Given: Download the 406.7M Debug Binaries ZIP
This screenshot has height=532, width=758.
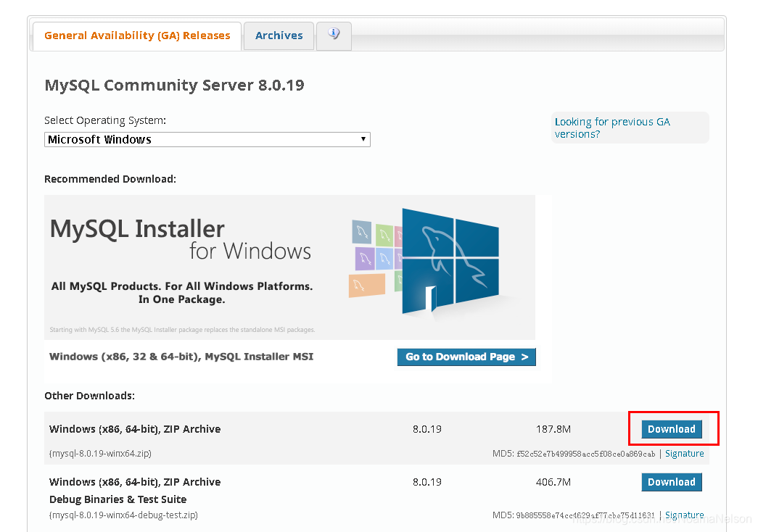Looking at the screenshot, I should tap(672, 482).
